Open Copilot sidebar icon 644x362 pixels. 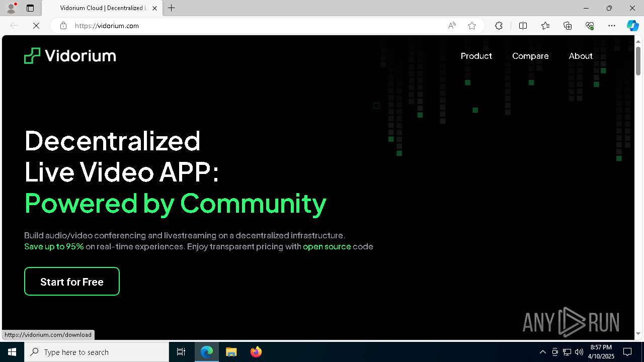pyautogui.click(x=632, y=26)
